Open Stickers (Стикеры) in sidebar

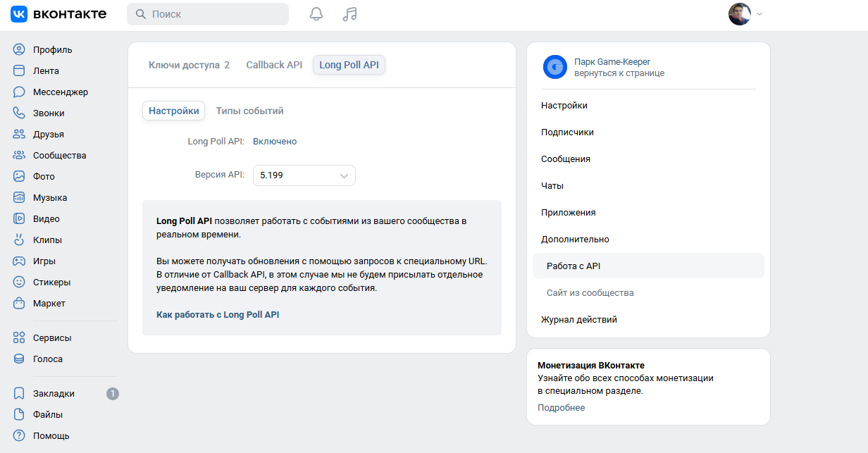[51, 283]
